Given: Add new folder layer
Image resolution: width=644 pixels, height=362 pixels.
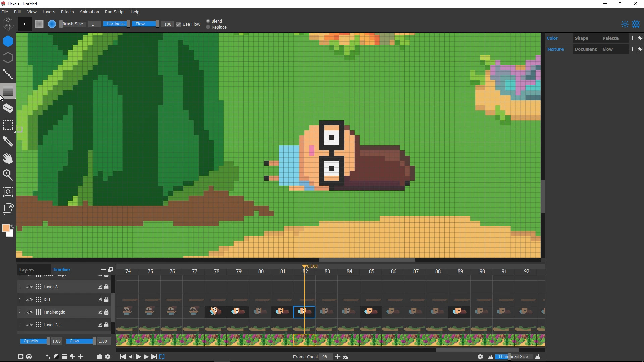Looking at the screenshot, I should 64,357.
